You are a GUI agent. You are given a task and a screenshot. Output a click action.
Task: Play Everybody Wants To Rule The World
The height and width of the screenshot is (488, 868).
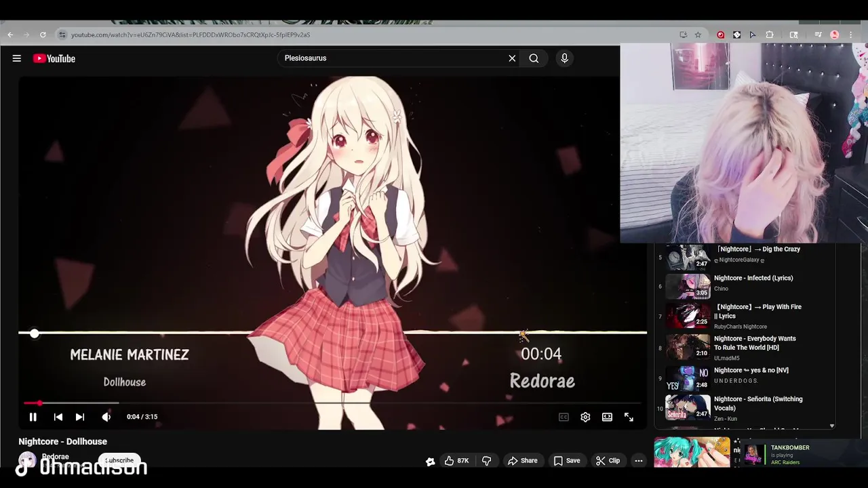tap(743, 347)
